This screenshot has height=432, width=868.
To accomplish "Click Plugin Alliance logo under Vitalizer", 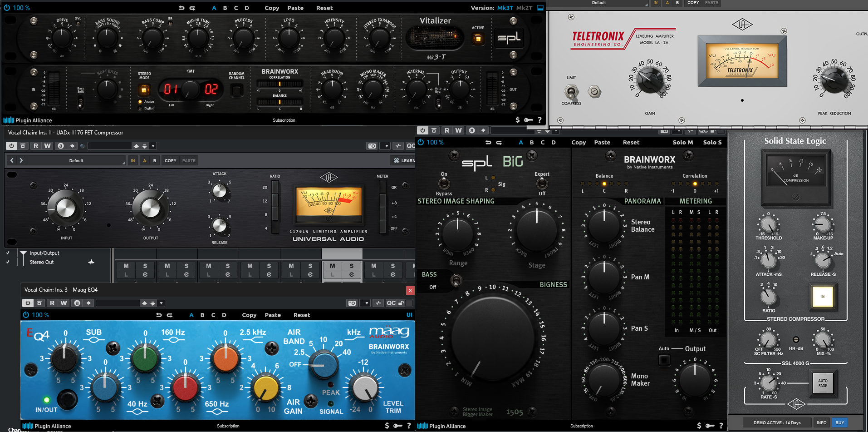I will [x=28, y=120].
